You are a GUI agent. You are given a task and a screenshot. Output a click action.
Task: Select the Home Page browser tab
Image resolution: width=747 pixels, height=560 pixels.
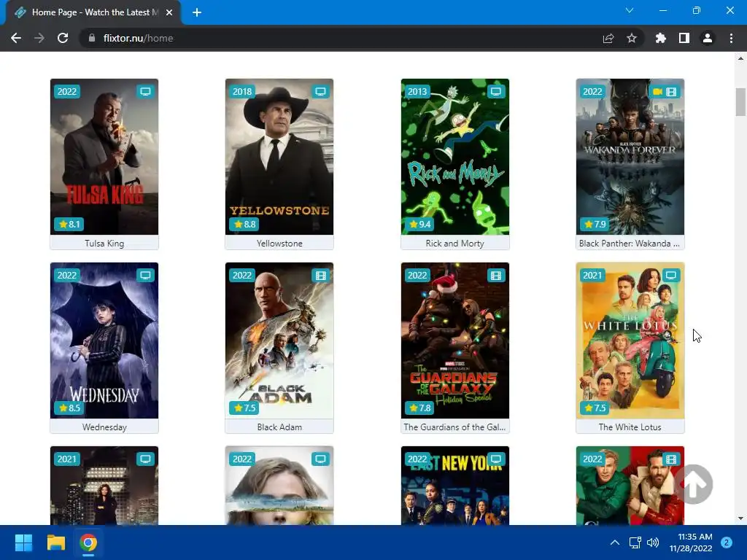coord(93,12)
